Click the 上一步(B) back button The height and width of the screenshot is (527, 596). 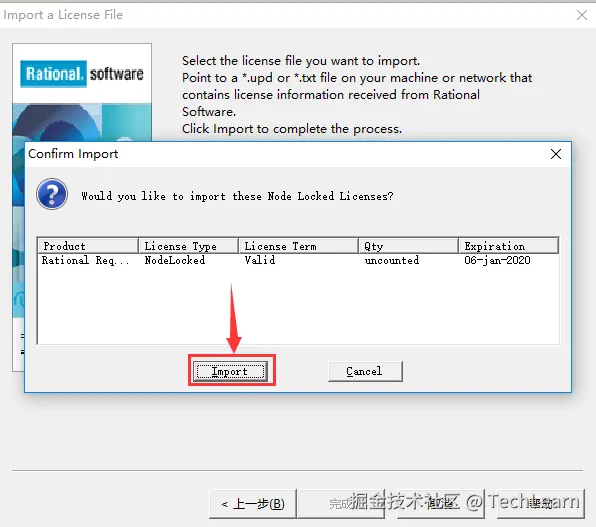coord(253,504)
